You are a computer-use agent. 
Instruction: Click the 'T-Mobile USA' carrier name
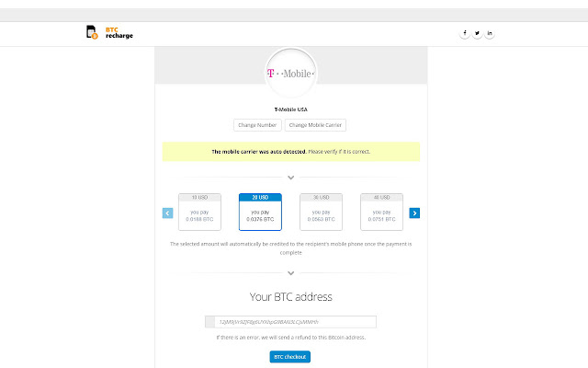click(x=291, y=109)
